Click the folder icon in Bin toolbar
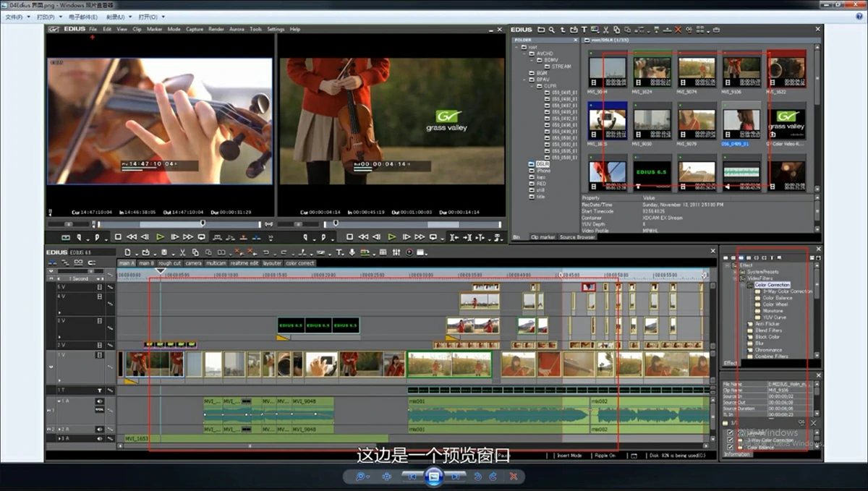The height and width of the screenshot is (491, 868). (540, 30)
